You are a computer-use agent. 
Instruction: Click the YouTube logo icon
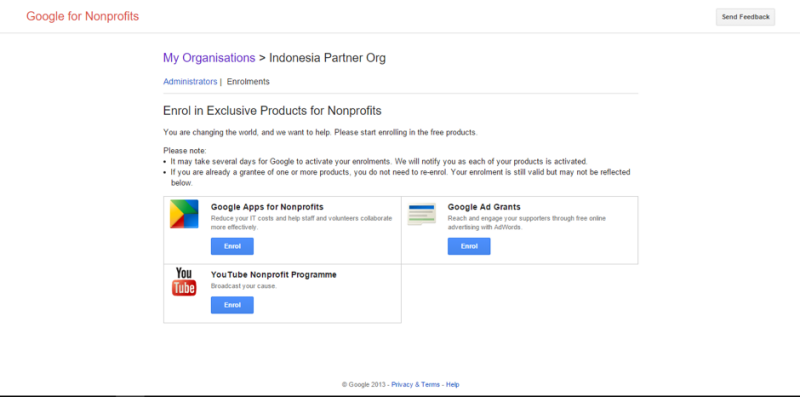tap(184, 282)
